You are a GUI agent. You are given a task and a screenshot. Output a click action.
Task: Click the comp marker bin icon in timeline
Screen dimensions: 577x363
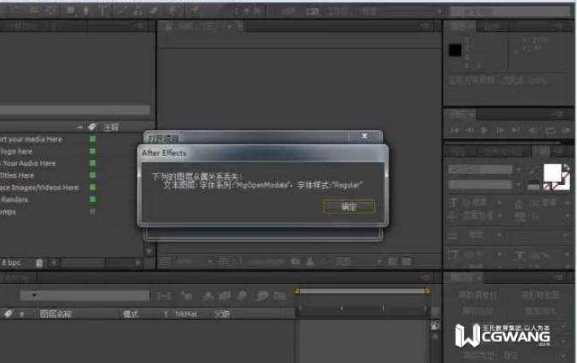pyautogui.click(x=435, y=325)
